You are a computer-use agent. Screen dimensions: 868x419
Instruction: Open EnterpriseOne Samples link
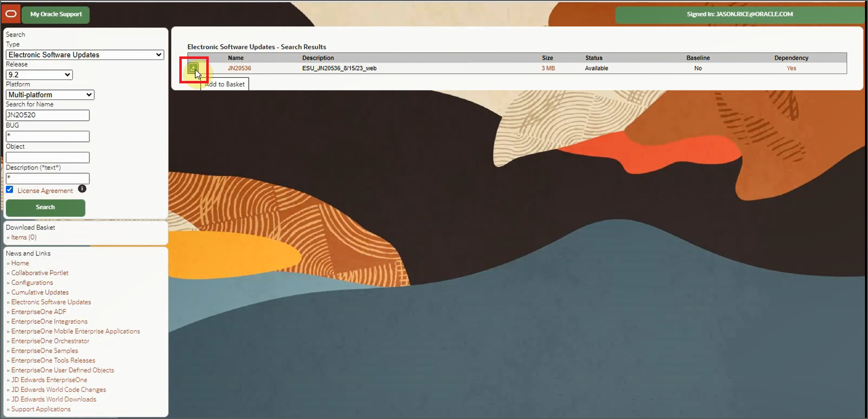tap(44, 351)
